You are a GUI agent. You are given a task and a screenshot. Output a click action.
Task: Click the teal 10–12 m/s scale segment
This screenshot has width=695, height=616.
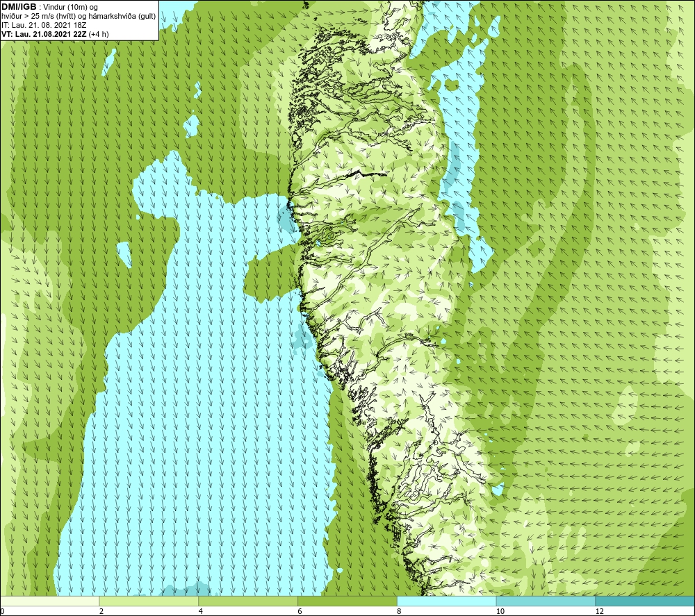(546, 601)
